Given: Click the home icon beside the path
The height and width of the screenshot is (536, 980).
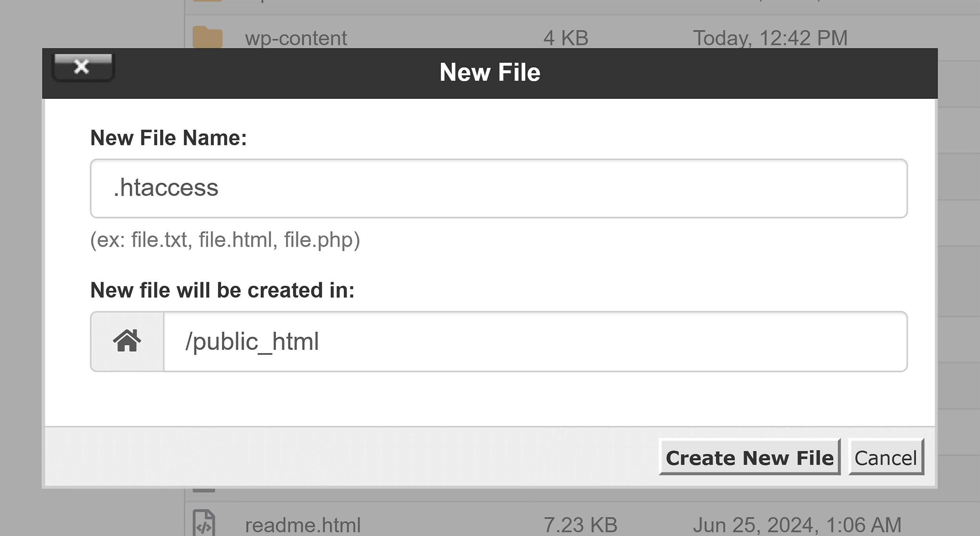Looking at the screenshot, I should (x=127, y=341).
